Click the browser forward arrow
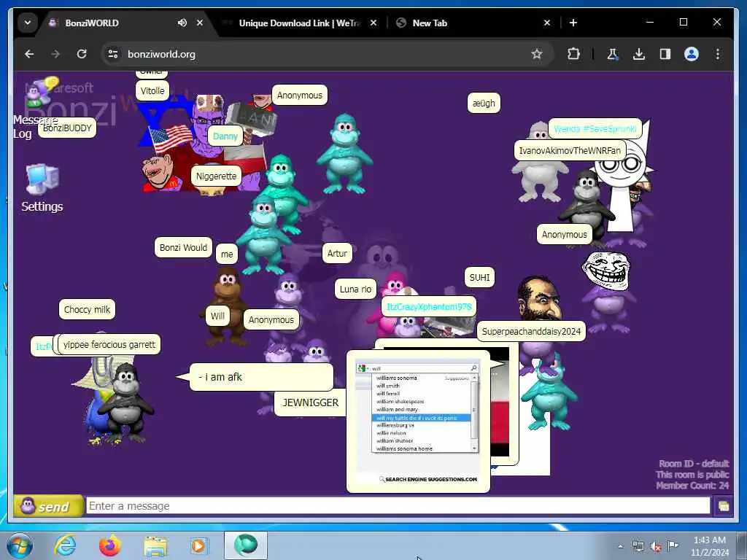Viewport: 747px width, 560px height. (x=55, y=54)
